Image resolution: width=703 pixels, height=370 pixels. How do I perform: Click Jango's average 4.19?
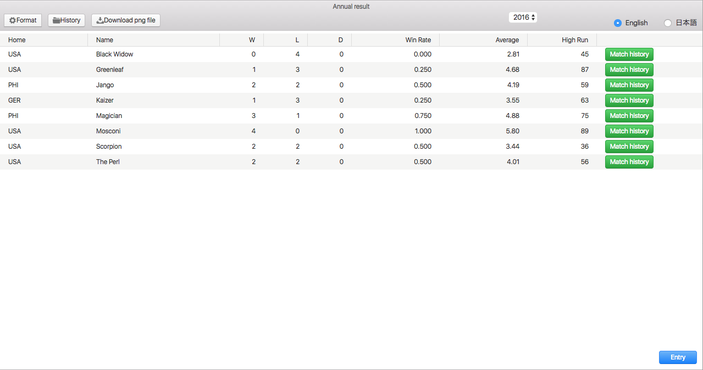point(513,85)
